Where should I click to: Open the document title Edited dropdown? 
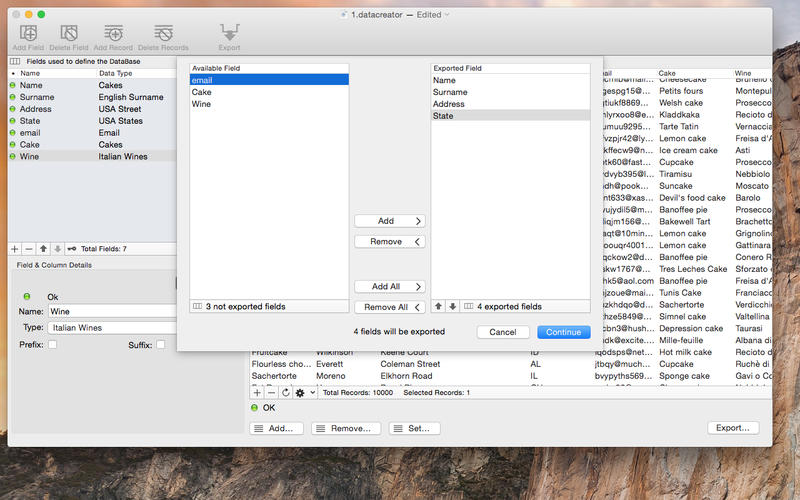tap(432, 14)
